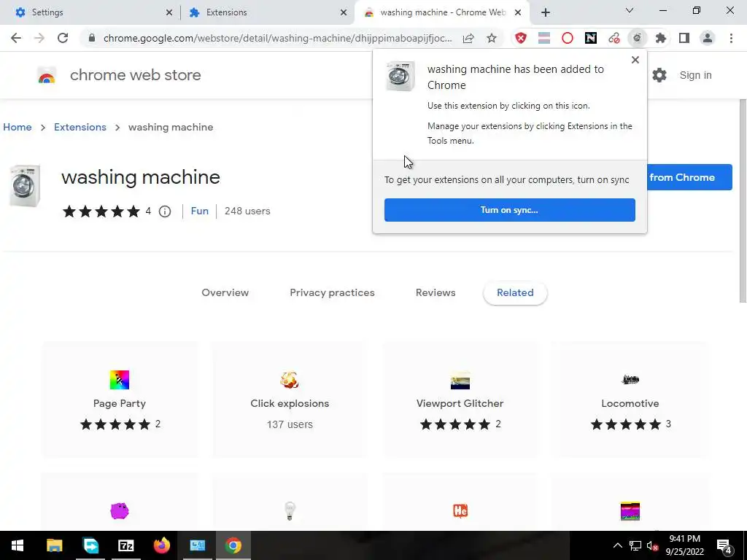Open the light bulb extension icon
Viewport: 747px width, 560px height.
click(290, 511)
